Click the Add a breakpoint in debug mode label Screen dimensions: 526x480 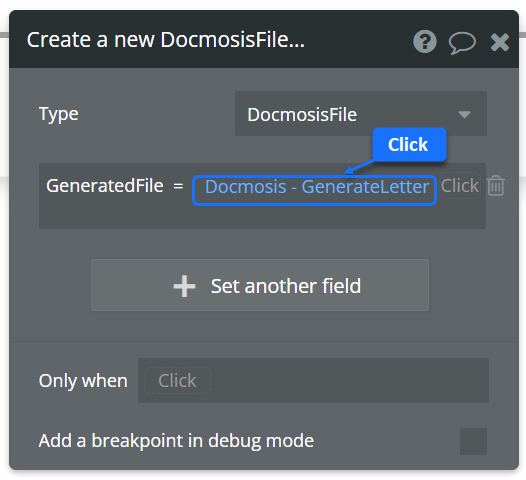click(176, 440)
